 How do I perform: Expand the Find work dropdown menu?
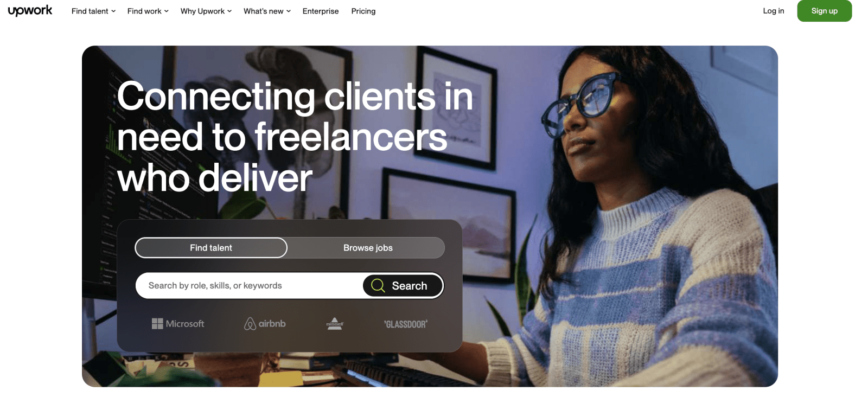148,11
